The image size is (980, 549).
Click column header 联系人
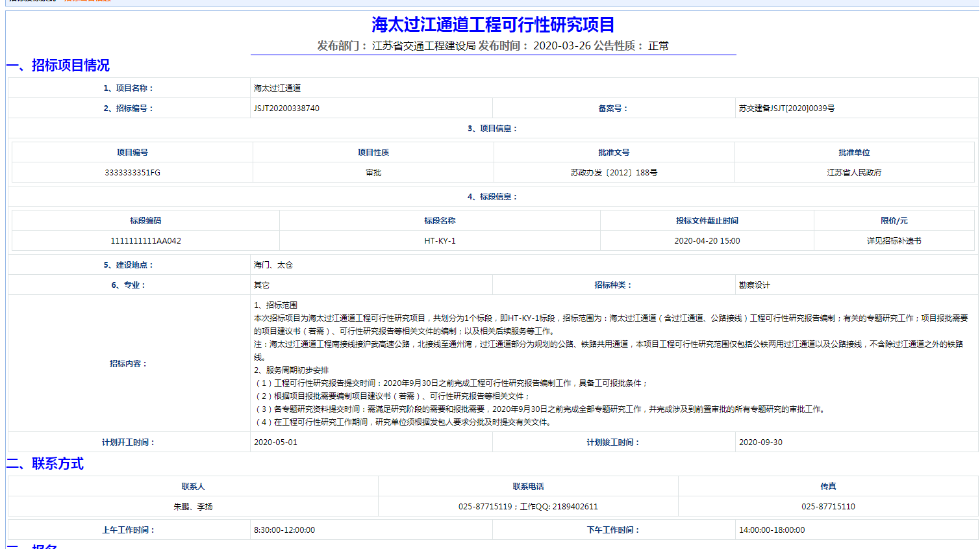[x=193, y=487]
